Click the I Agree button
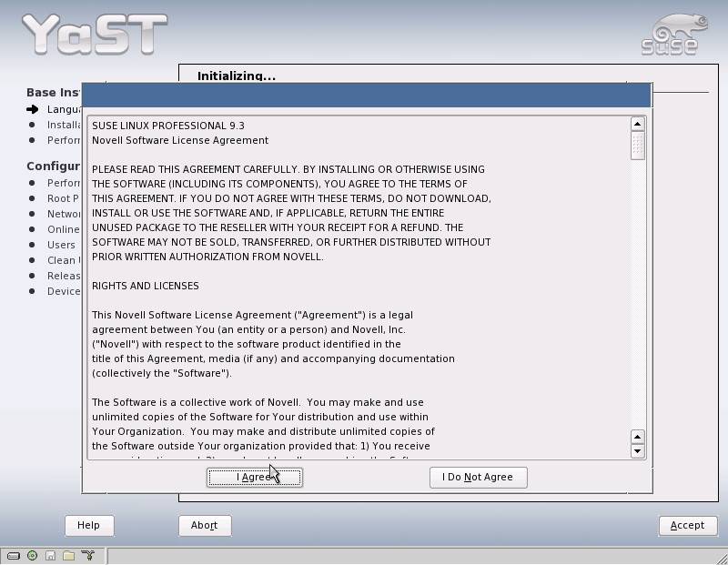Viewport: 728px width, 565px height. [255, 478]
